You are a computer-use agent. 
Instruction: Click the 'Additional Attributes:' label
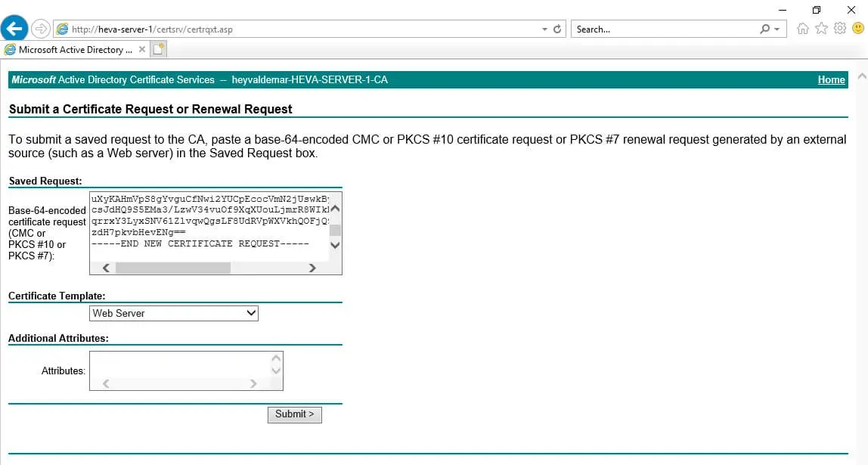pos(58,338)
